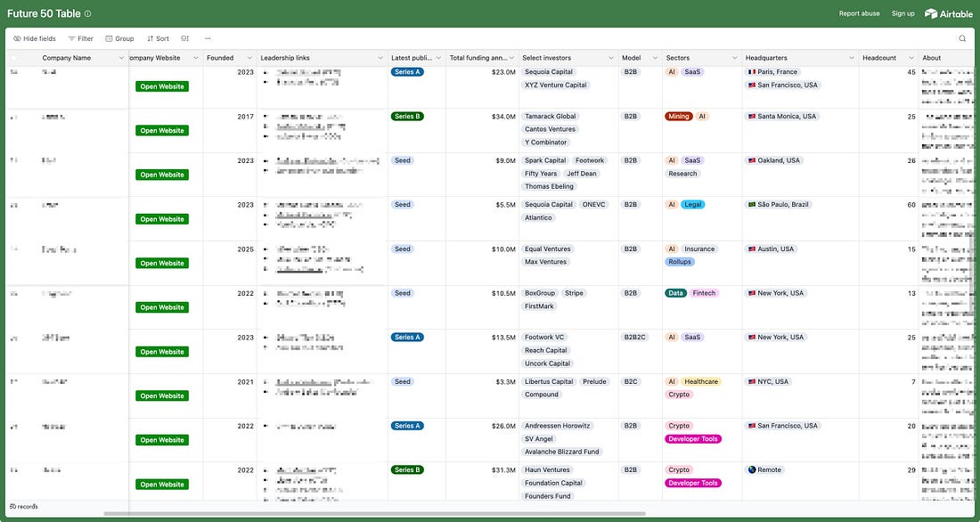Viewport: 980px width, 522px height.
Task: Open Website for the São Paulo row
Action: [x=162, y=219]
